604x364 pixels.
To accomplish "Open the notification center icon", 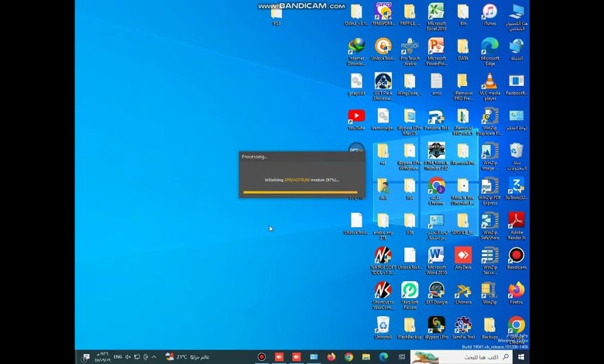I will [86, 357].
